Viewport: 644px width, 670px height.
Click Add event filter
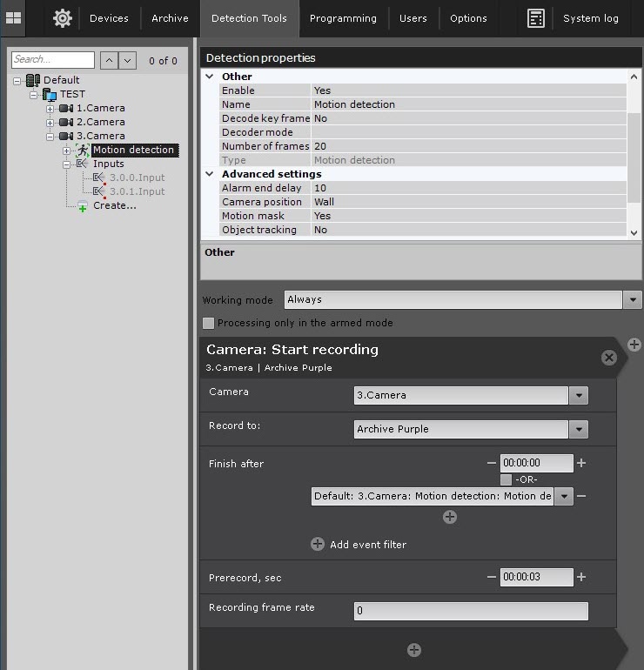[x=367, y=545]
